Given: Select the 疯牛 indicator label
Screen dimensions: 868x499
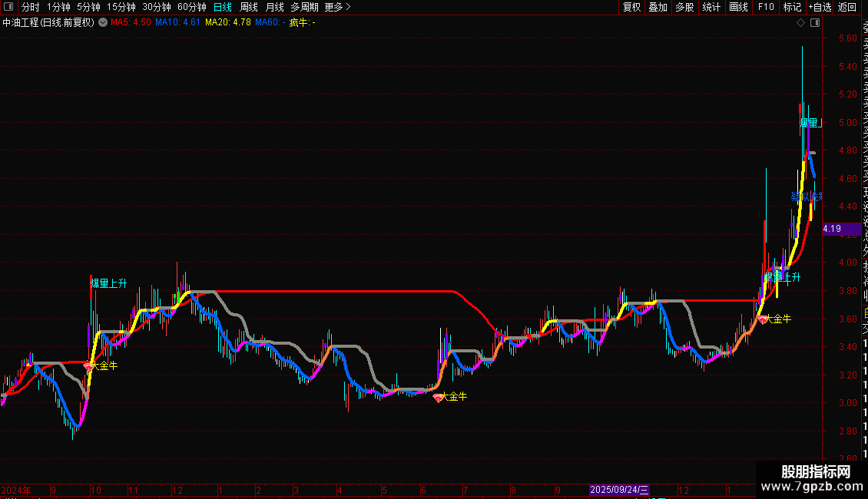Looking at the screenshot, I should tap(302, 23).
